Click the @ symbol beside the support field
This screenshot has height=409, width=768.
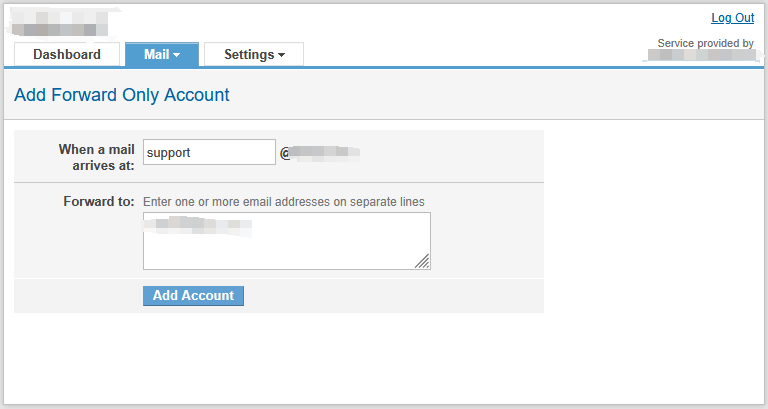(x=285, y=154)
